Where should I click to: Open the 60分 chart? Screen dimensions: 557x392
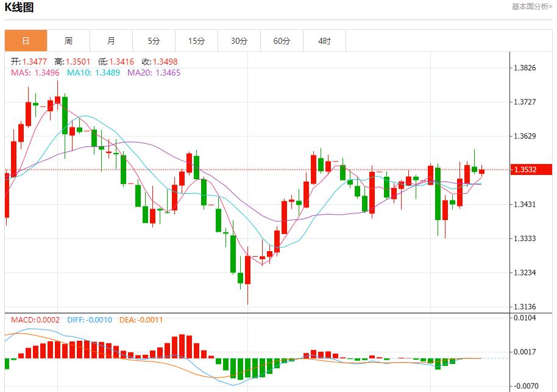[282, 40]
